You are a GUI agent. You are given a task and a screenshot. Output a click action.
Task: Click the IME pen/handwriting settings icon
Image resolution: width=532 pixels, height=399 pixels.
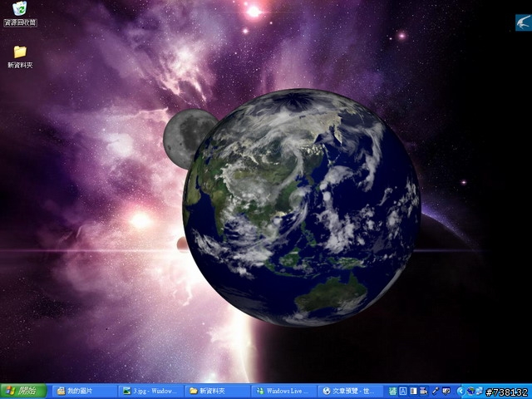(436, 391)
